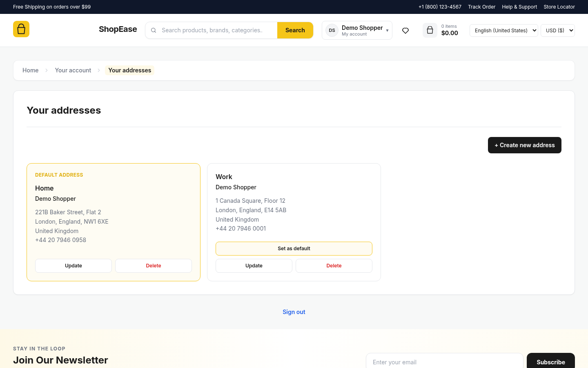
Task: Click the Join Our Newsletter heading
Action: (60, 360)
